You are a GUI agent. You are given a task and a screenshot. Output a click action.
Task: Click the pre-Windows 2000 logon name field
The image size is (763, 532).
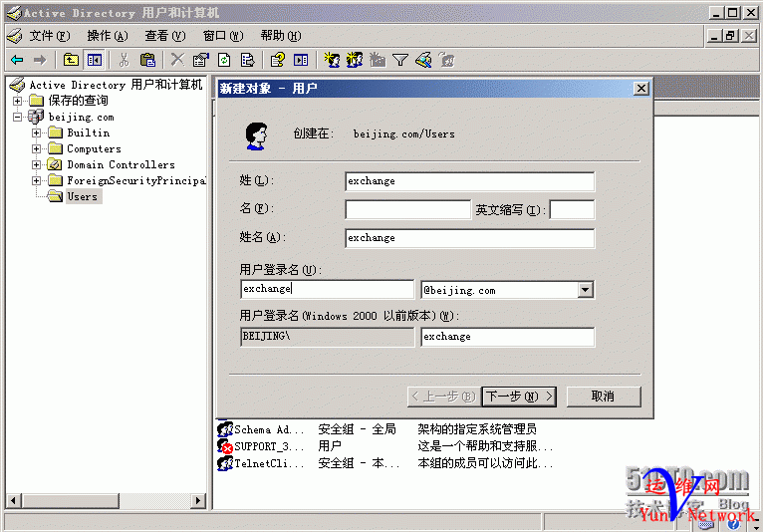tap(508, 337)
